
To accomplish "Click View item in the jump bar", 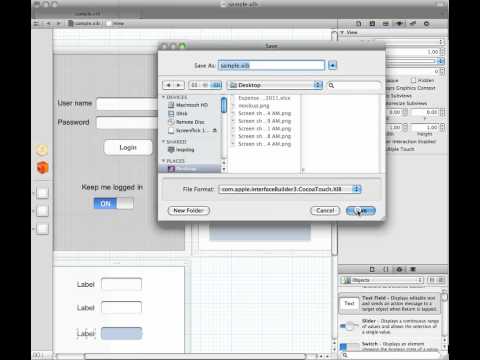I will click(x=115, y=23).
